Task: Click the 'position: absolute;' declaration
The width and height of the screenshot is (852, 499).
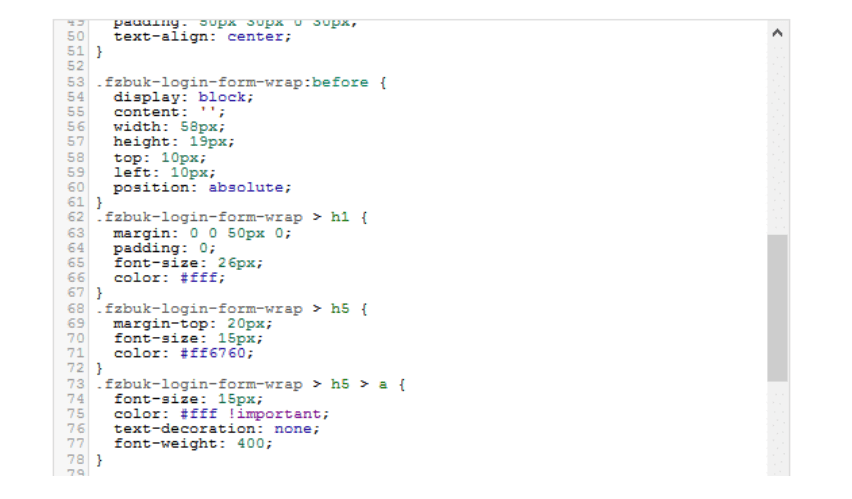Action: pos(203,188)
